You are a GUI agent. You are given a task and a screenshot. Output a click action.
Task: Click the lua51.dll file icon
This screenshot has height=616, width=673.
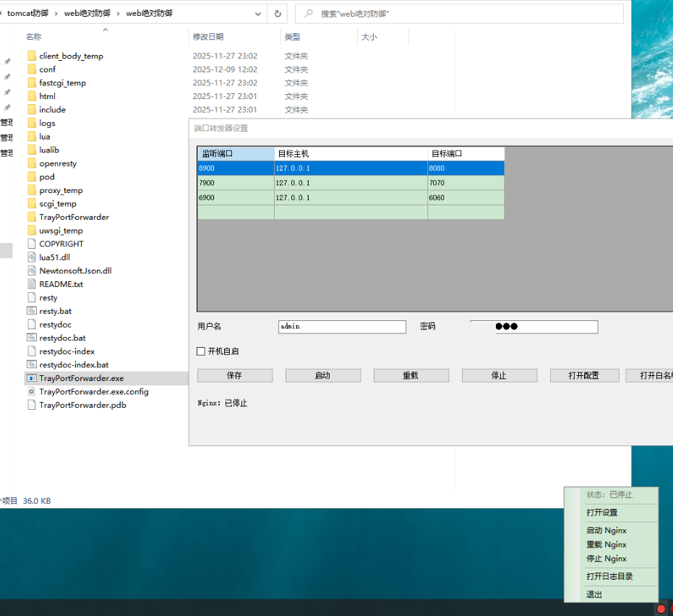tap(31, 257)
